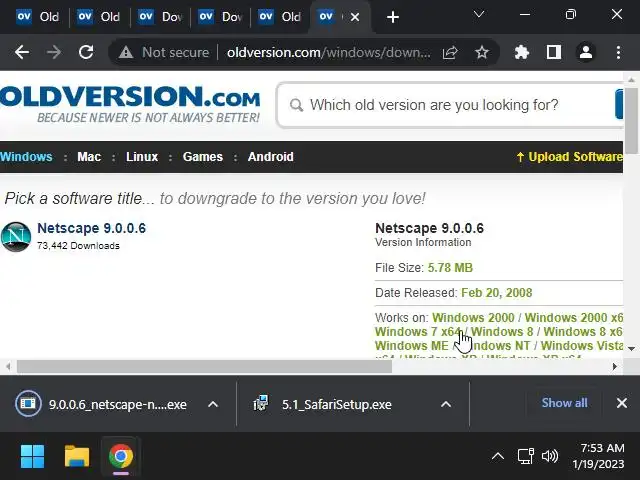This screenshot has height=480, width=640.
Task: Click the horizontal scrollbar left arrow
Action: [x=8, y=367]
